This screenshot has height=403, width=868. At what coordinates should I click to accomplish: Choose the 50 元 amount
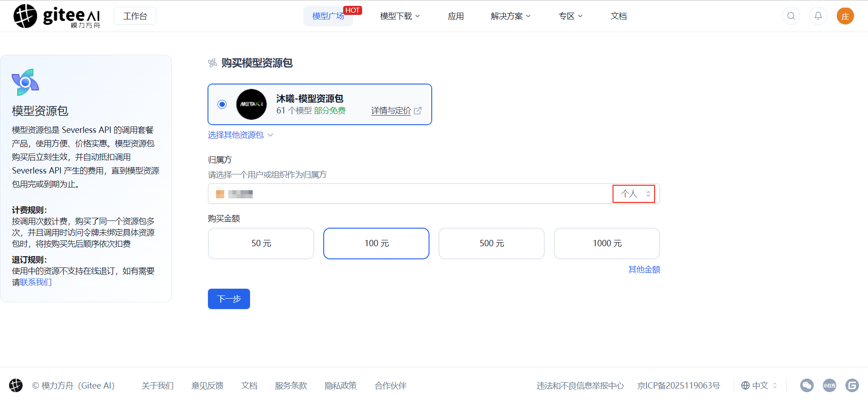click(x=261, y=244)
